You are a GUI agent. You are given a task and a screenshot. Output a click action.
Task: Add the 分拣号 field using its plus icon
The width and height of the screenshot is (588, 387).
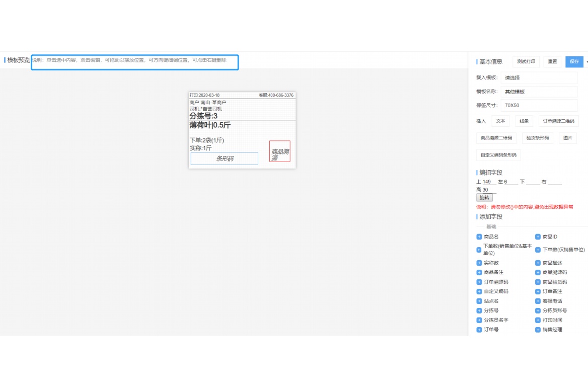point(479,311)
